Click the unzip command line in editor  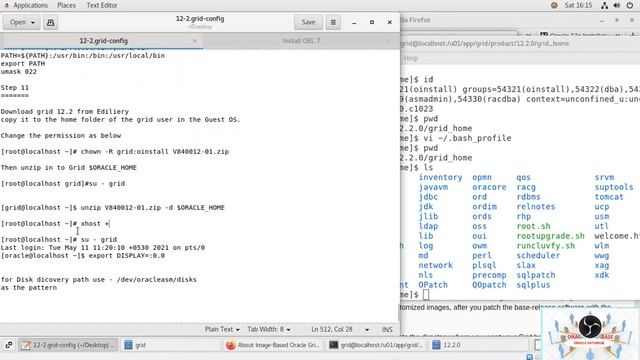point(113,207)
